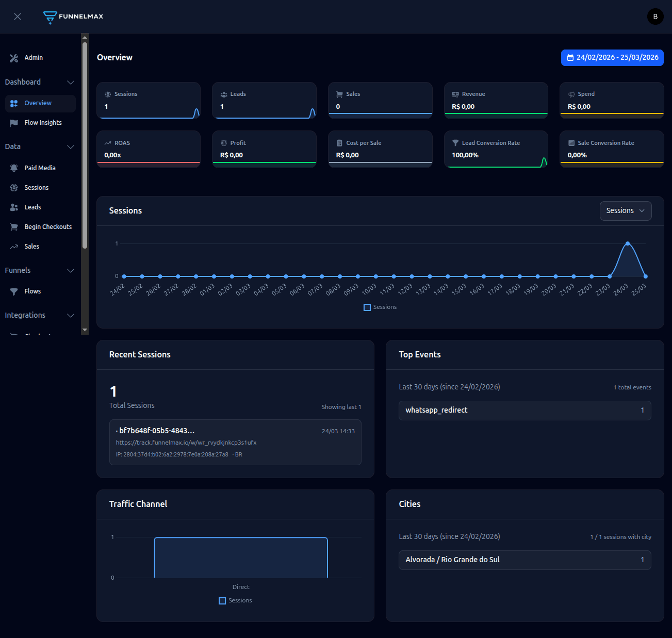
Task: Click the FunnelMax logo at the top
Action: [73, 16]
